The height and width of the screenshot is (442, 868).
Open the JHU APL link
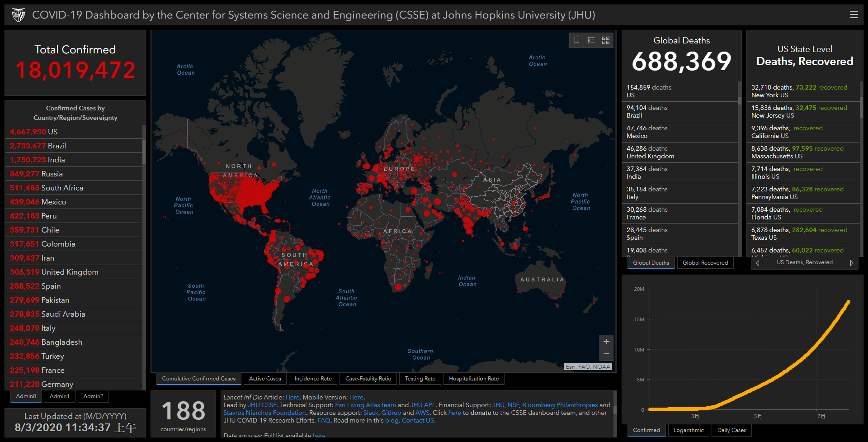coord(423,405)
